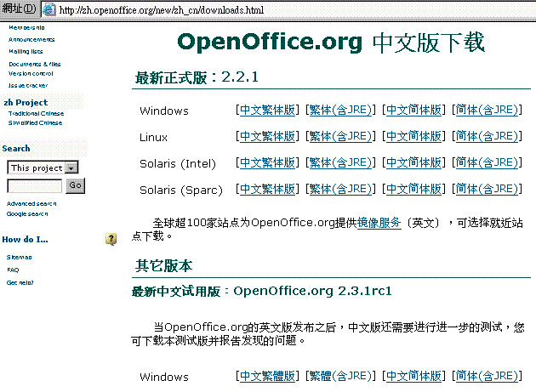Open the Announcements sidebar link
Screen dimensions: 536x392
coord(31,39)
